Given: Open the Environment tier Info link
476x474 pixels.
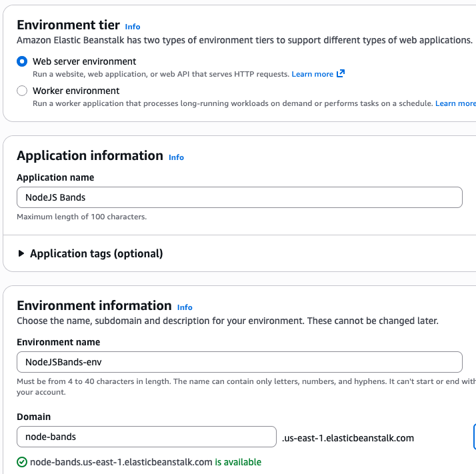Looking at the screenshot, I should pyautogui.click(x=133, y=27).
